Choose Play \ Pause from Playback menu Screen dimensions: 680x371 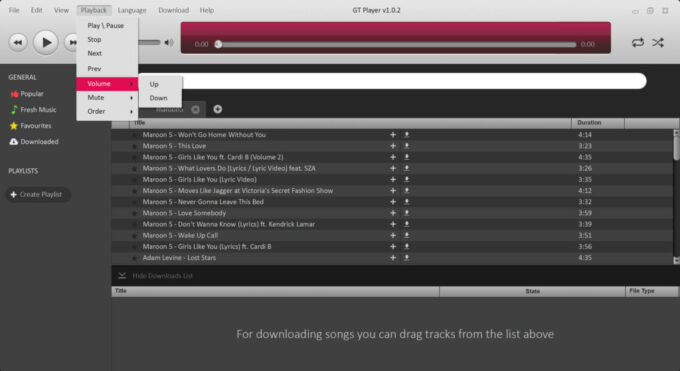(x=106, y=26)
